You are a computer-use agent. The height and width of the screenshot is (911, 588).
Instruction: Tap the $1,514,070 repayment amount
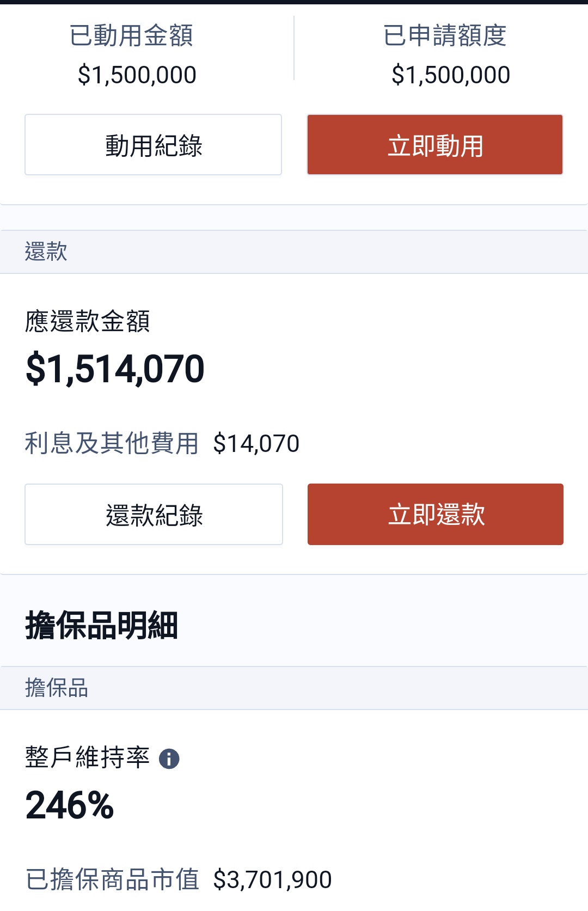[115, 369]
